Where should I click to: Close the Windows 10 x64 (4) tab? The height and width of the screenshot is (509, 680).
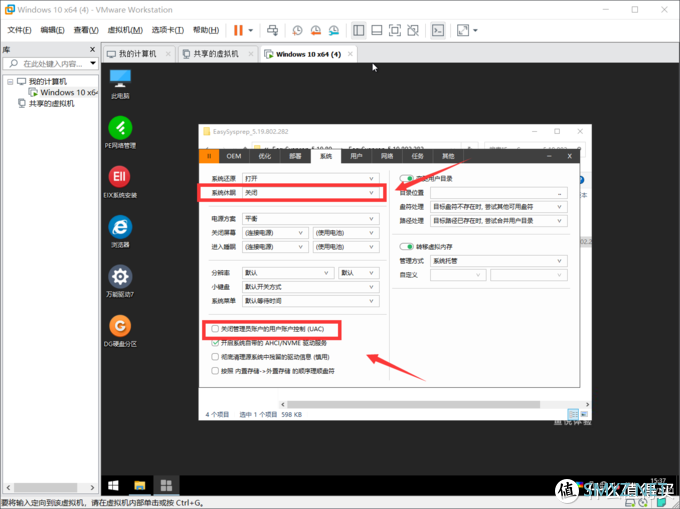pyautogui.click(x=350, y=54)
